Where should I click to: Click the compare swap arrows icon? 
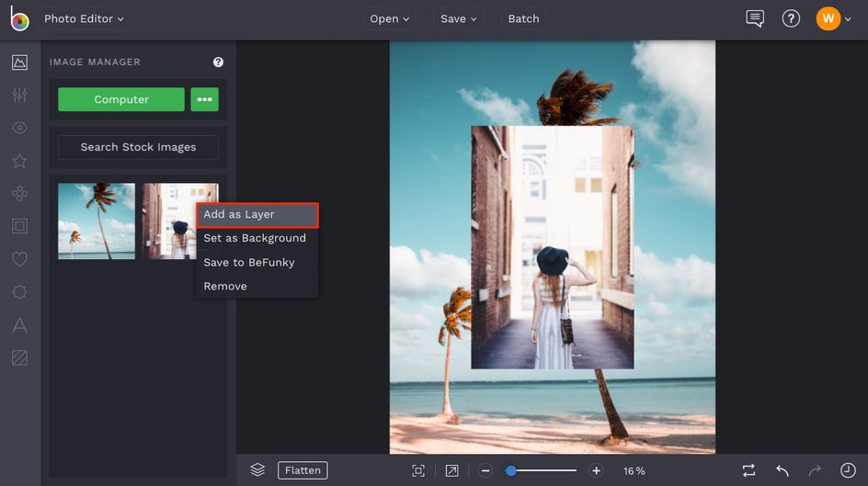[748, 470]
